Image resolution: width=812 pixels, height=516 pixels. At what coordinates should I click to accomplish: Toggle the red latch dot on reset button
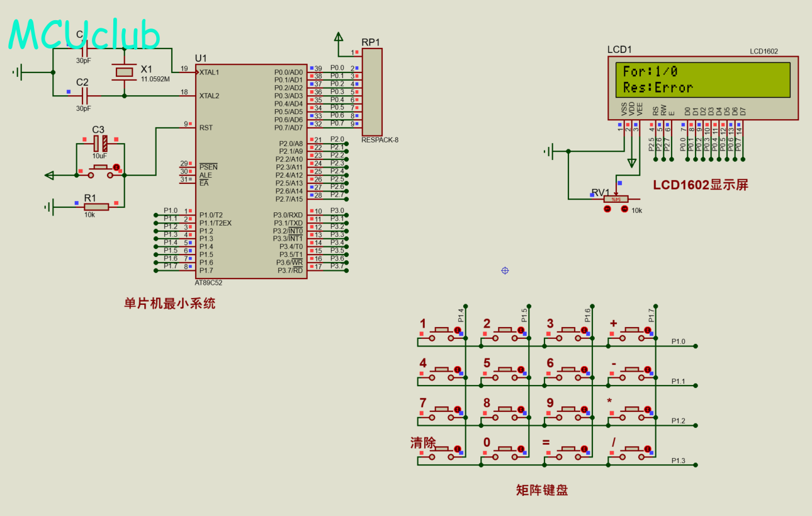116,167
